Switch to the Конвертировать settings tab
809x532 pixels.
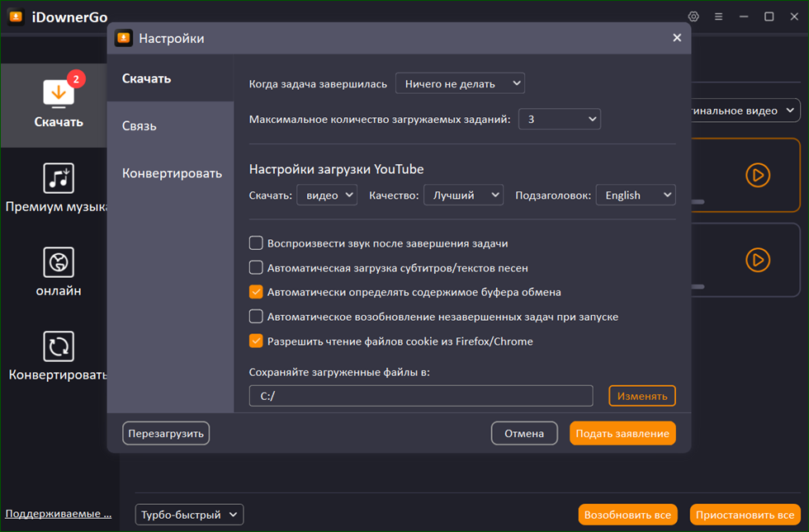click(170, 173)
